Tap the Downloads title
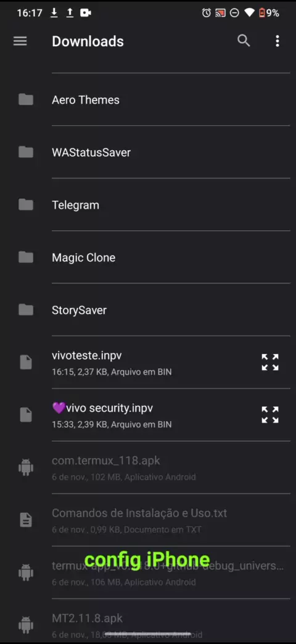Viewport: 296px width, 644px height. tap(88, 41)
